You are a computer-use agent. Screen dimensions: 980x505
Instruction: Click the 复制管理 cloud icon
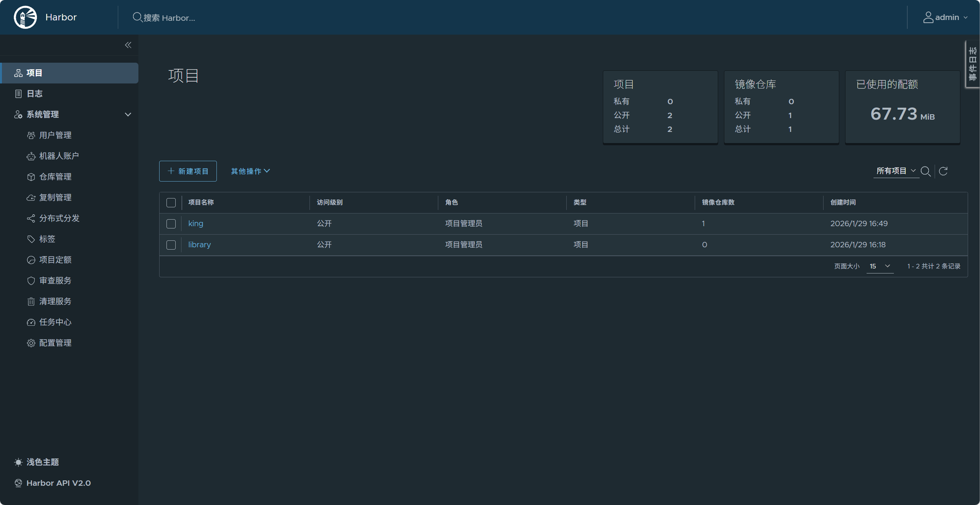(x=31, y=198)
